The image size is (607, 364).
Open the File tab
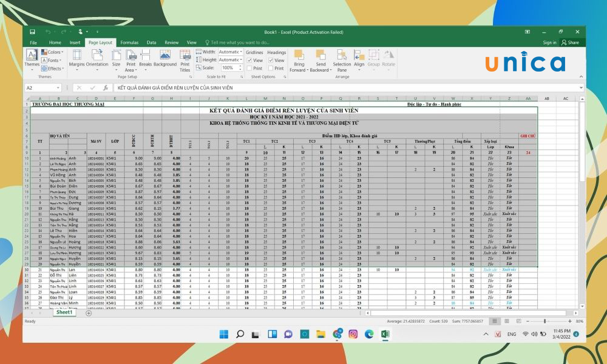pyautogui.click(x=33, y=42)
